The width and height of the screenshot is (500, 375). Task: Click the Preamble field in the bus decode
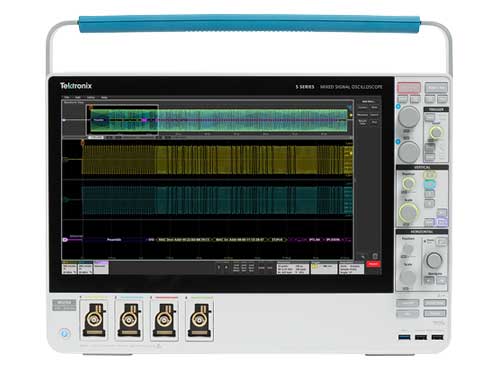point(114,239)
